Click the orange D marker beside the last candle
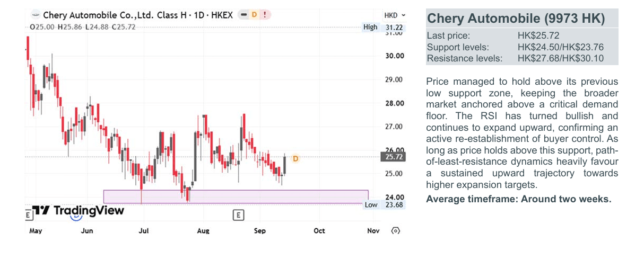Viewport: 644px width, 269px height. tap(295, 158)
